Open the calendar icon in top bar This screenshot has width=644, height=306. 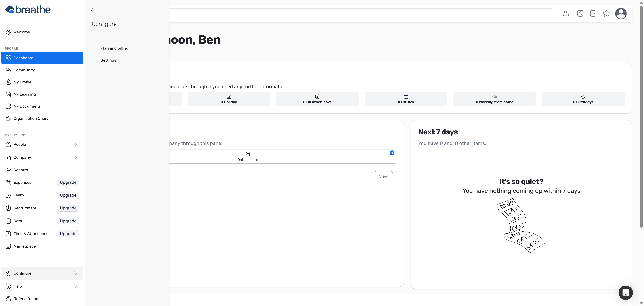[593, 14]
